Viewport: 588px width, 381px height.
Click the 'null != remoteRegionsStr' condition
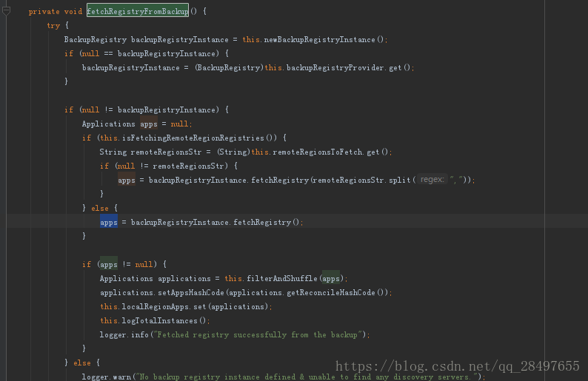coord(171,166)
